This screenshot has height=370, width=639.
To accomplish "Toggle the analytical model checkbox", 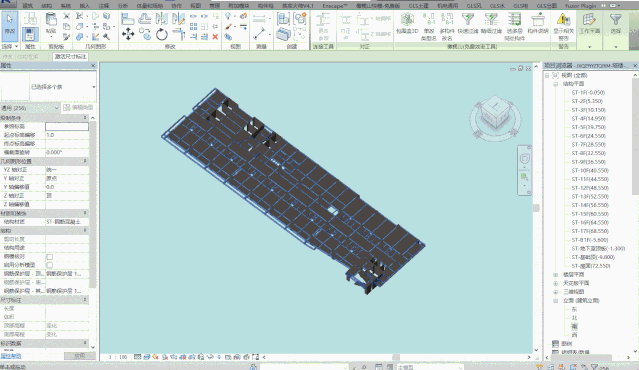I will pos(49,265).
